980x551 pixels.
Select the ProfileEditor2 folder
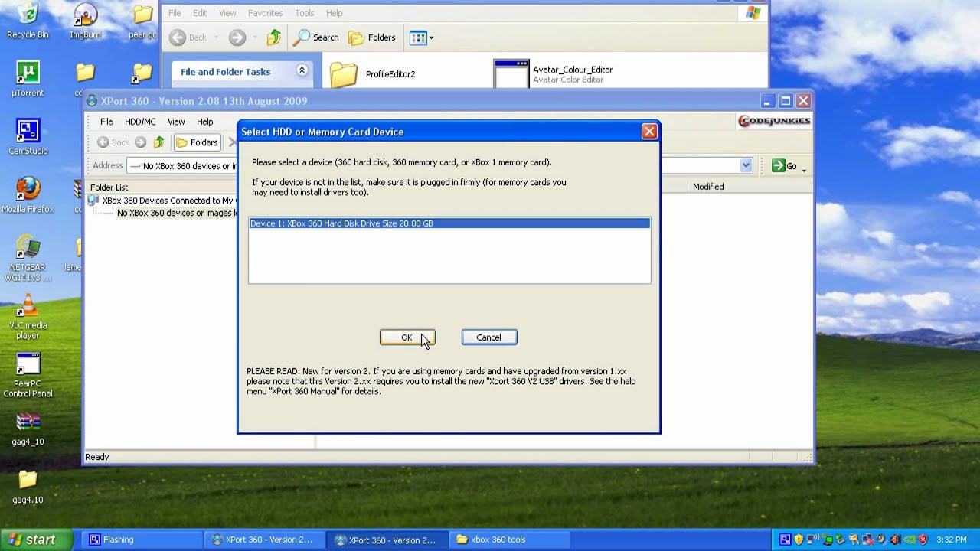click(x=373, y=74)
